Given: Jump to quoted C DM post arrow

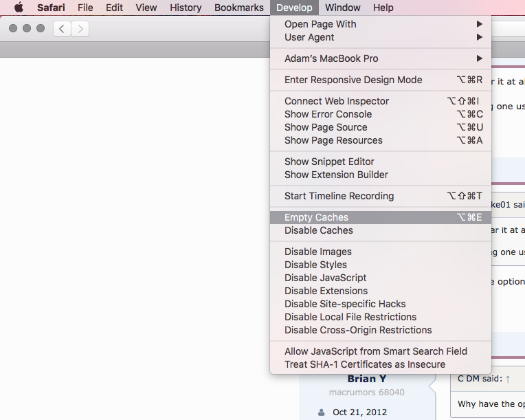Looking at the screenshot, I should tap(508, 379).
